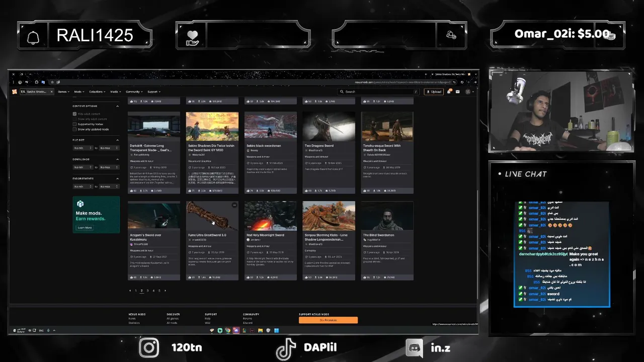
Task: Open the Support dropdown menu
Action: [x=154, y=92]
